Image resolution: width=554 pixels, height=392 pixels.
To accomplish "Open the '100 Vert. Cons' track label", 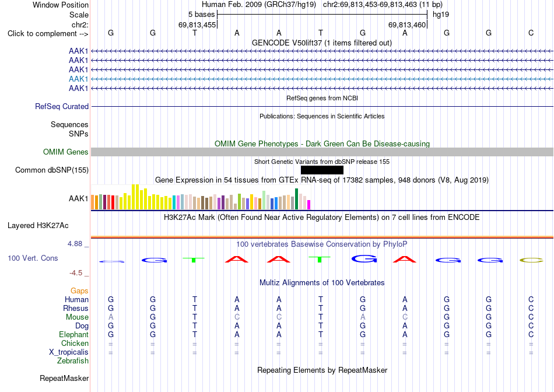I will pos(33,258).
